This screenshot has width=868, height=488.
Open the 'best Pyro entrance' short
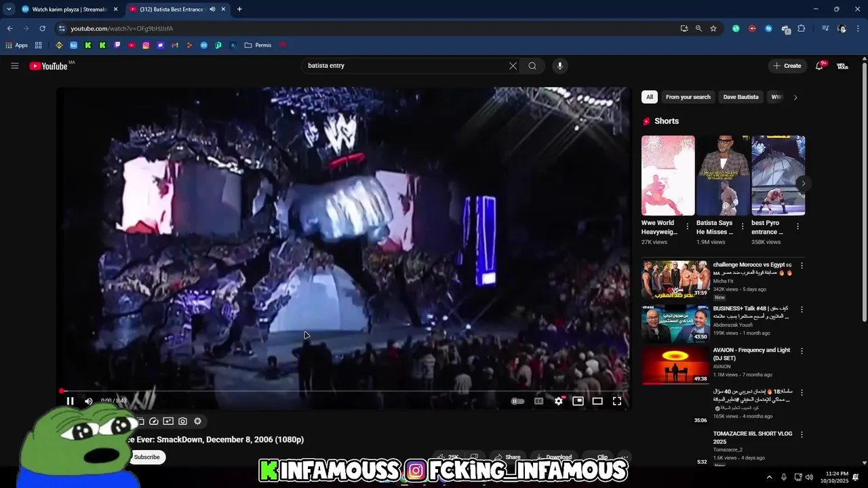click(x=778, y=176)
